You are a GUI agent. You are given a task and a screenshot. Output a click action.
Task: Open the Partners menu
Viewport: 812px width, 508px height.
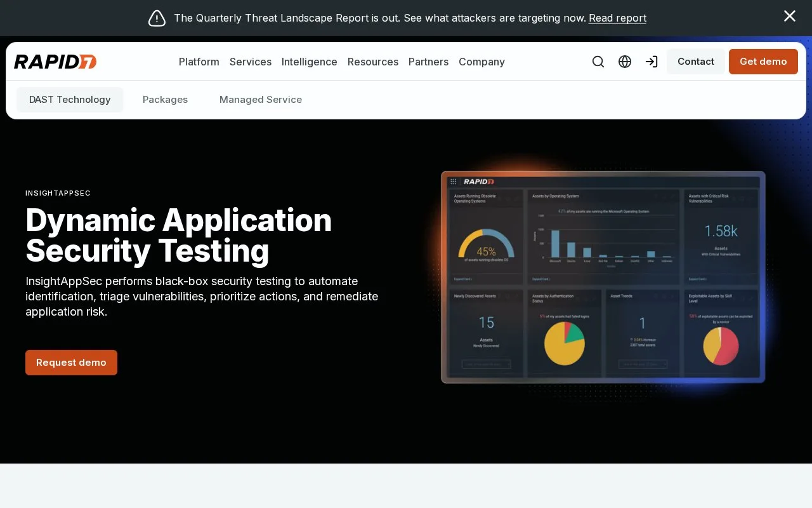[x=428, y=62]
